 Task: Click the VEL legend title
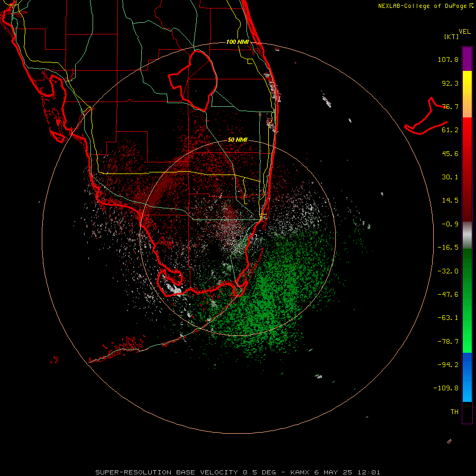click(x=464, y=32)
